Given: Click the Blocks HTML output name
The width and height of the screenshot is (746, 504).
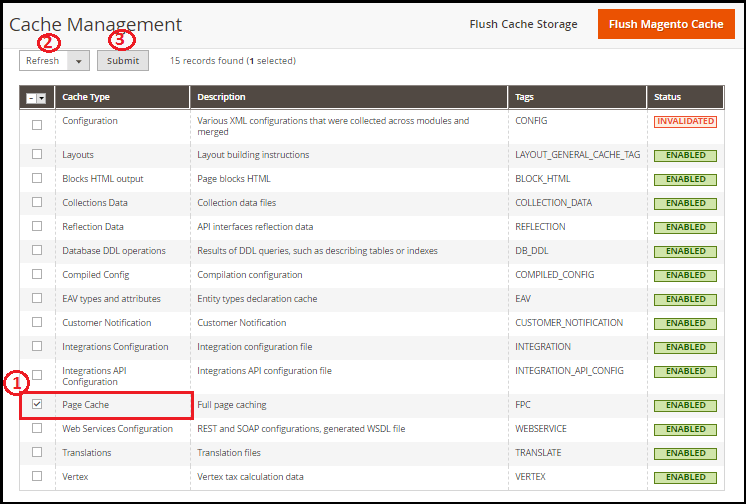Looking at the screenshot, I should [103, 179].
